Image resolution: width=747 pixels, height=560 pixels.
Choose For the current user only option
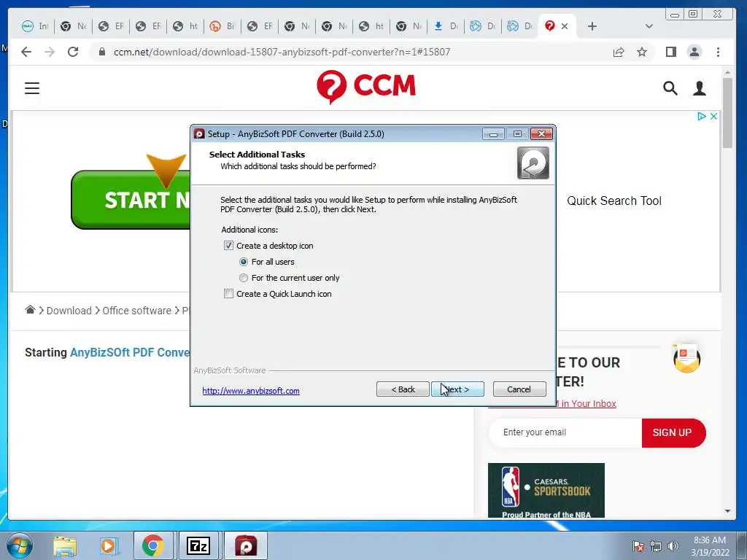[244, 278]
